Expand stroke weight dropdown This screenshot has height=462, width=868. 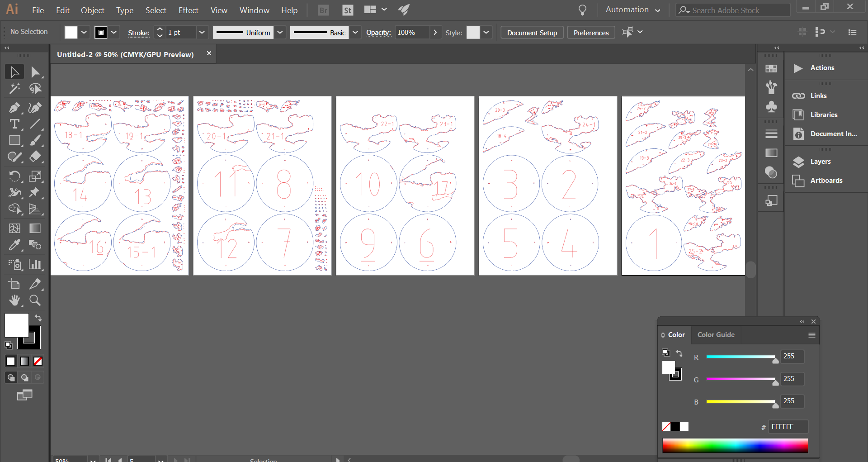pyautogui.click(x=202, y=32)
